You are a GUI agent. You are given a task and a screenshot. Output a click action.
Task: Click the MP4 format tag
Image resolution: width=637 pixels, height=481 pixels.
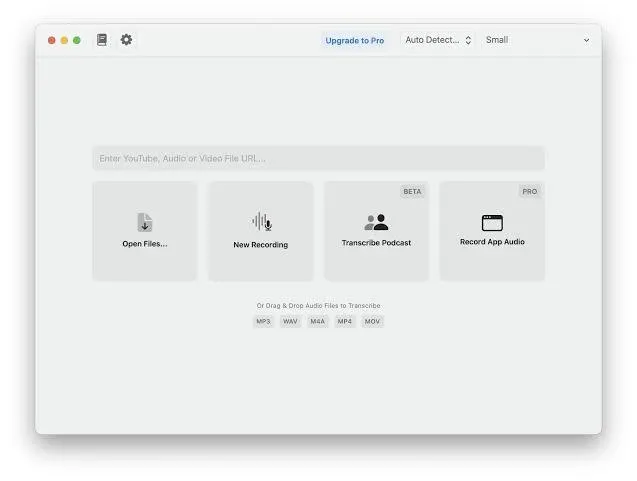[344, 321]
